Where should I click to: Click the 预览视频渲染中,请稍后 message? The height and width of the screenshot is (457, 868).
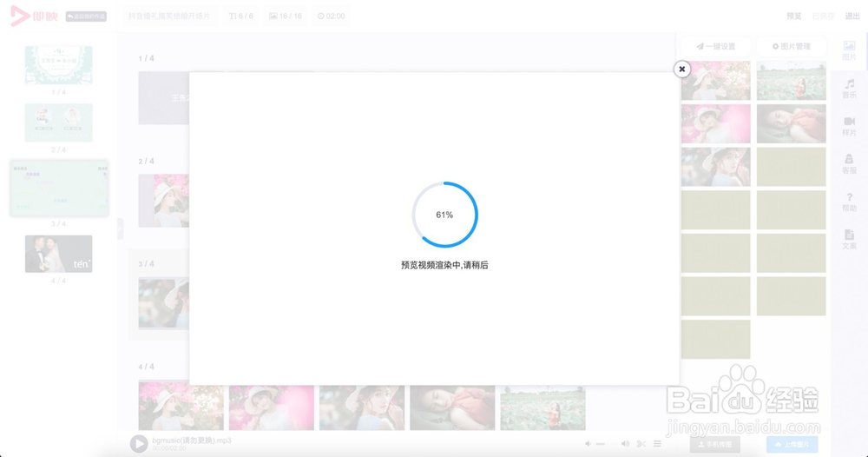pos(444,265)
